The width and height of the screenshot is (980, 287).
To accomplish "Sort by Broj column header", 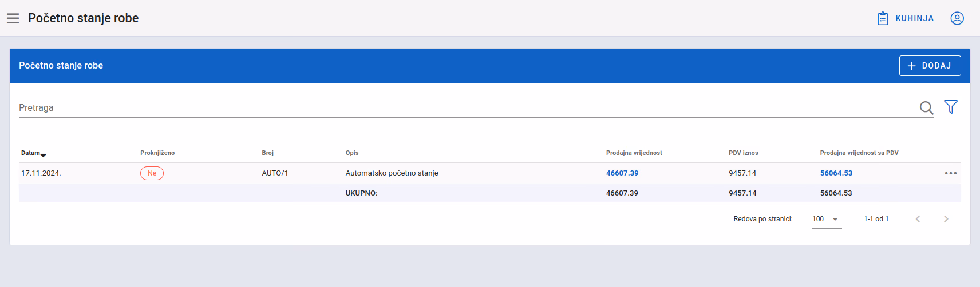I will tap(268, 153).
